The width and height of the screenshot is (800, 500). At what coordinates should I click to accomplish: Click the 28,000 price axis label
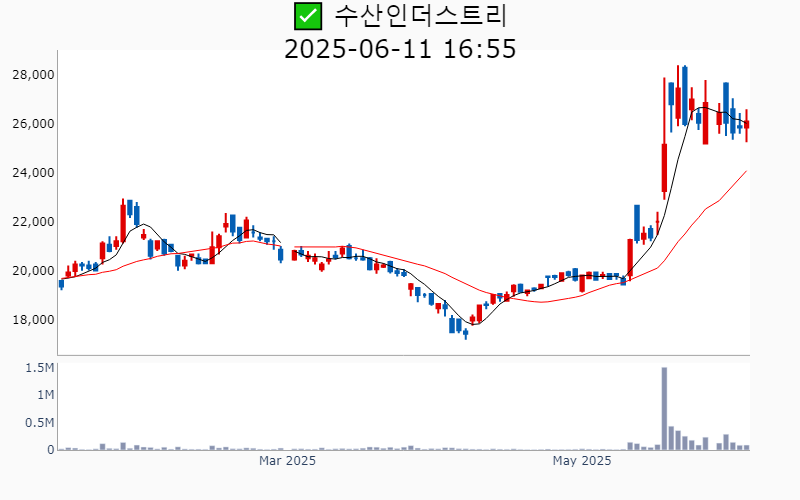[x=33, y=75]
